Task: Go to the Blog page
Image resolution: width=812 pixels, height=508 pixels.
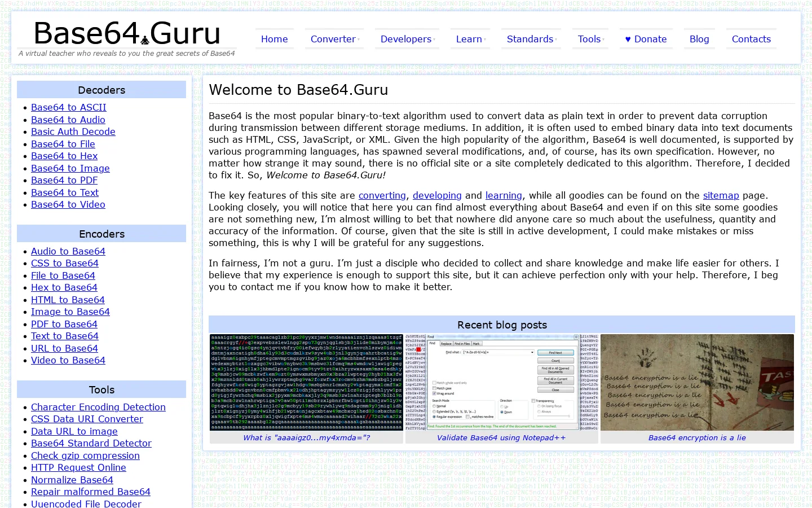Action: click(x=699, y=39)
